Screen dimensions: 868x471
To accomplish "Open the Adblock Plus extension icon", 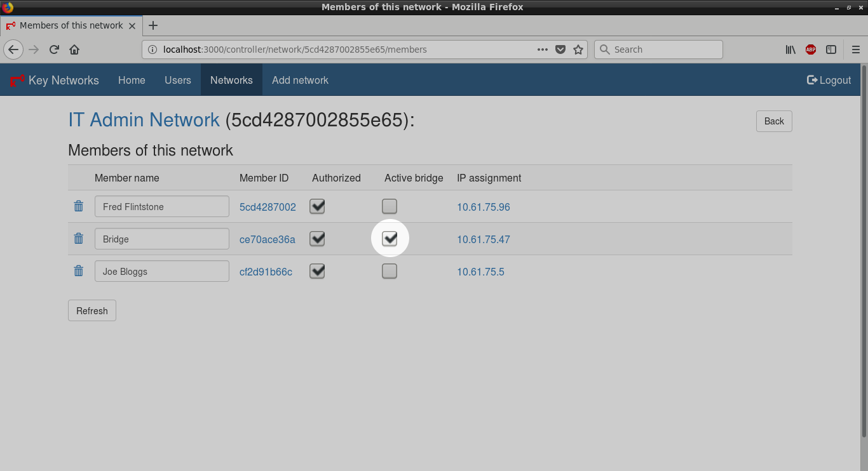I will 810,50.
